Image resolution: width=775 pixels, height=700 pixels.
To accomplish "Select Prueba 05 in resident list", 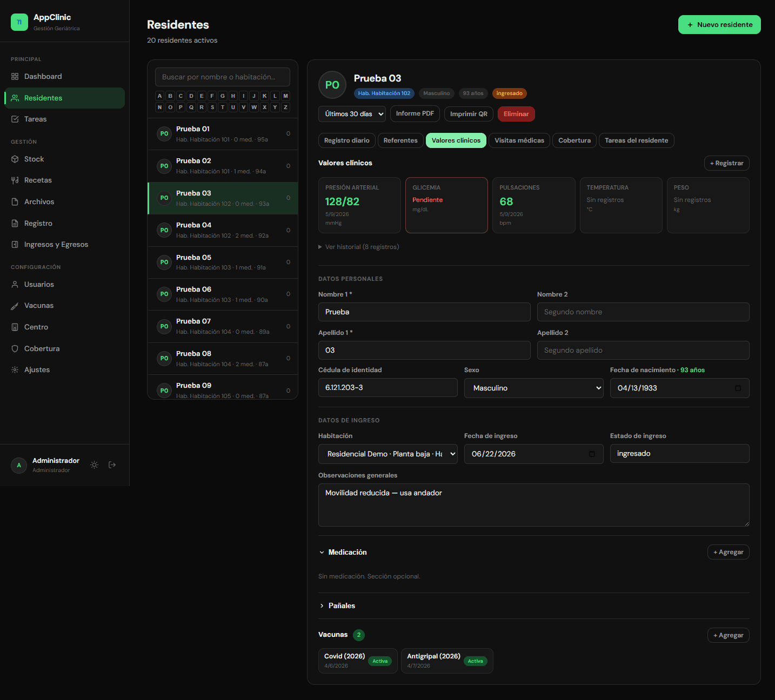I will click(223, 262).
